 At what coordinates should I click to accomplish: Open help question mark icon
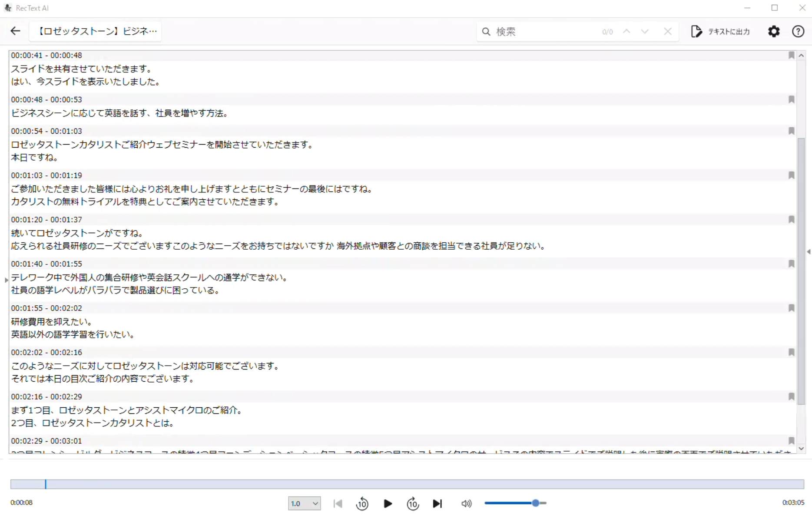click(x=798, y=31)
